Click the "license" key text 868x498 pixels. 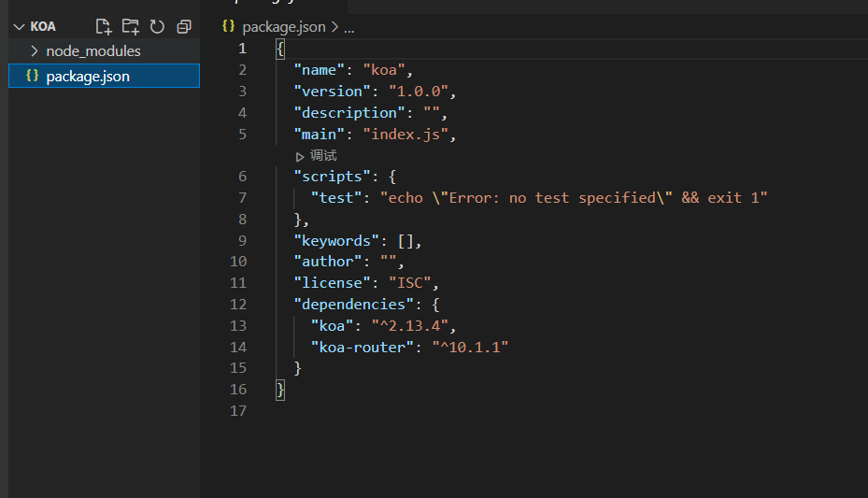pyautogui.click(x=332, y=283)
